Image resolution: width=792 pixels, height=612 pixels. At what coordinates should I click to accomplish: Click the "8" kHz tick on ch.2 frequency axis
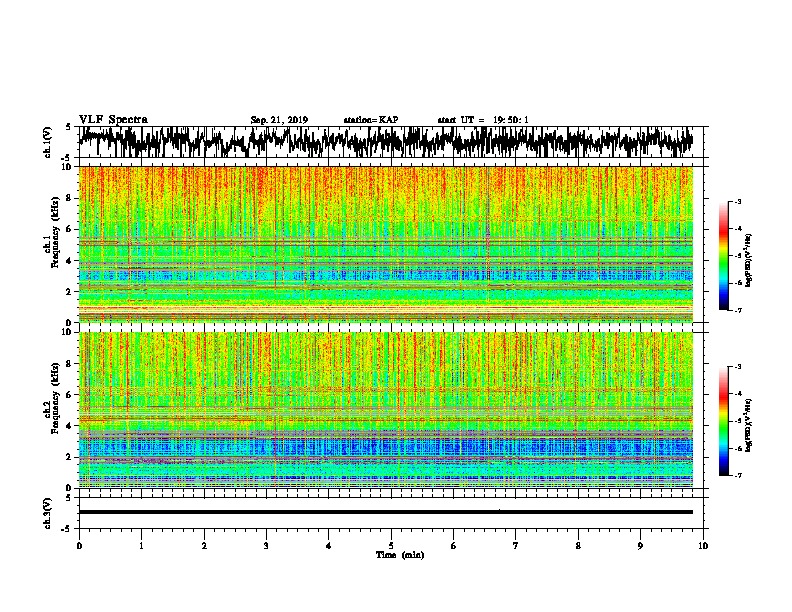click(x=69, y=364)
